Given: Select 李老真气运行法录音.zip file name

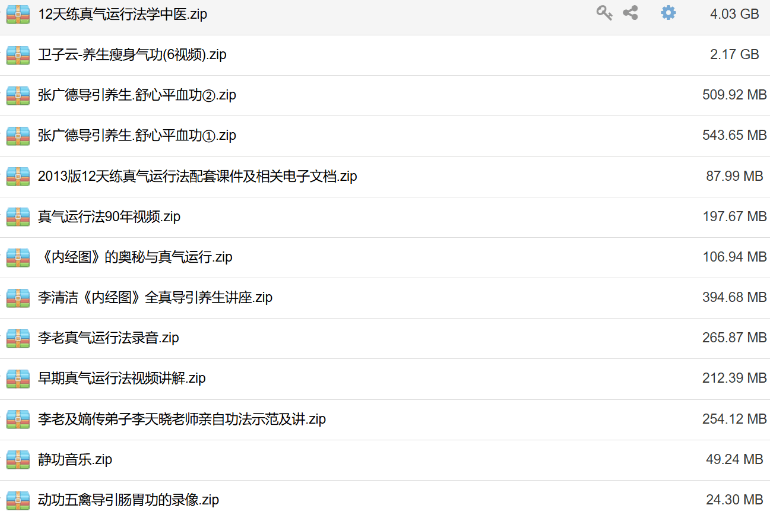Looking at the screenshot, I should point(109,338).
